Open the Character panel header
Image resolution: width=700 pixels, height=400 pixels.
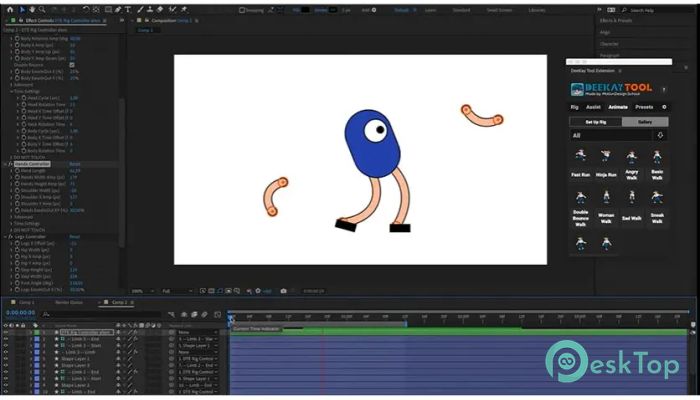pos(609,44)
